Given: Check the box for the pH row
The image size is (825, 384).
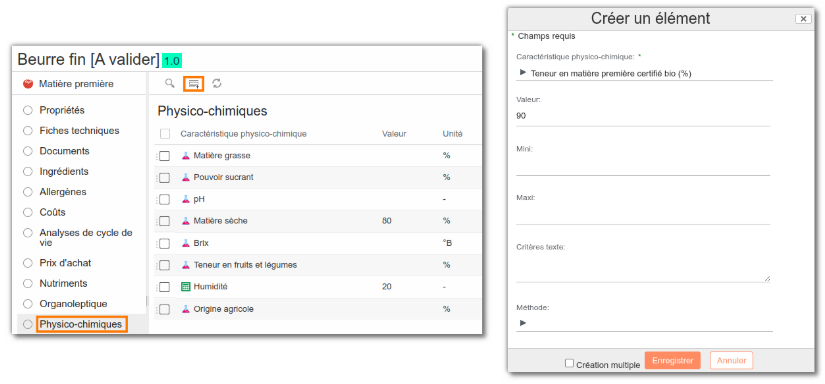Looking at the screenshot, I should click(x=165, y=199).
